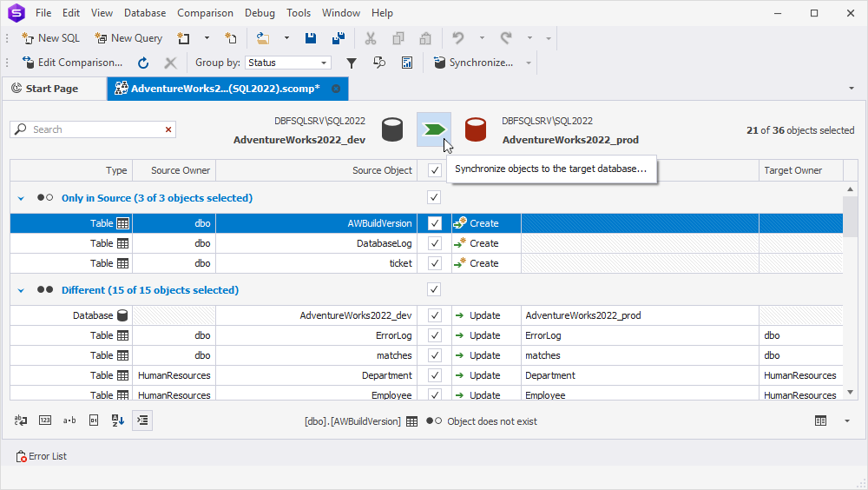Click the Save All icon
Screen dimensions: 868x490
click(x=339, y=38)
